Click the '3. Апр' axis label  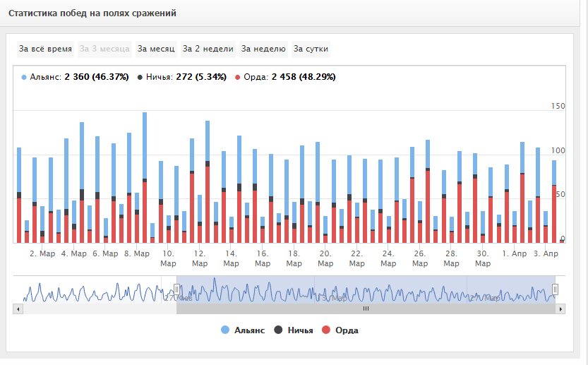pyautogui.click(x=546, y=254)
